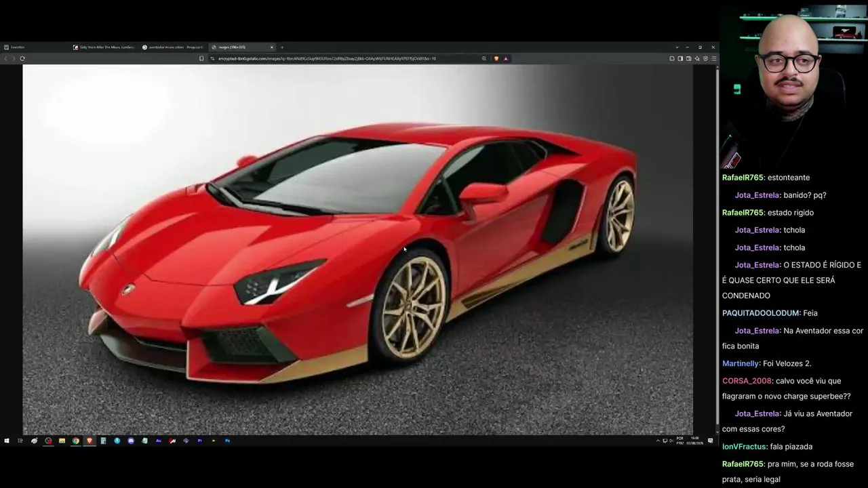The height and width of the screenshot is (488, 868).
Task: Bookmark this page in the address bar
Action: pos(201,58)
